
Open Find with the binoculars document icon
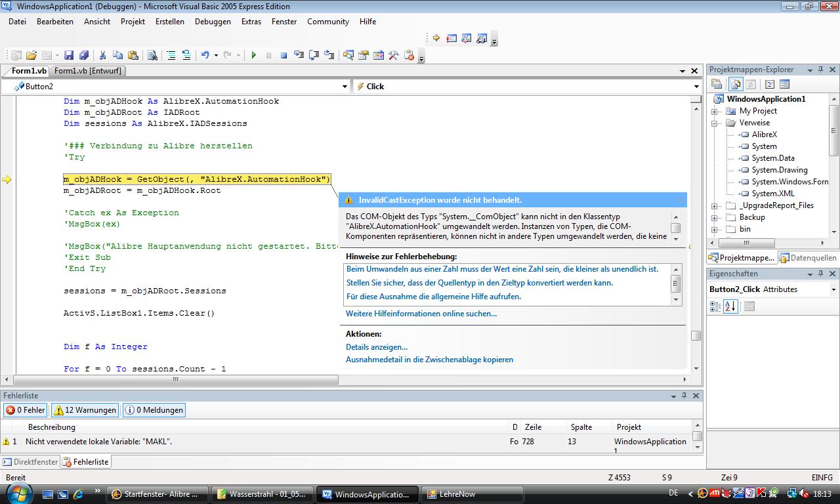152,56
